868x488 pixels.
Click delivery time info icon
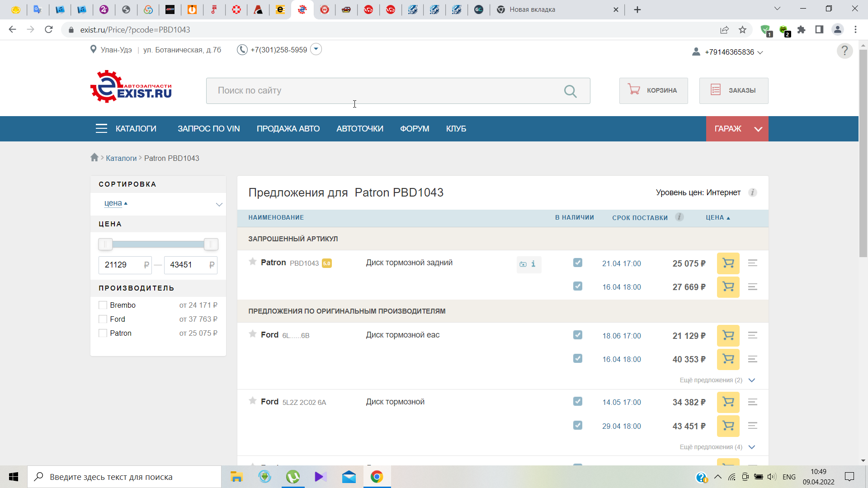click(x=679, y=217)
